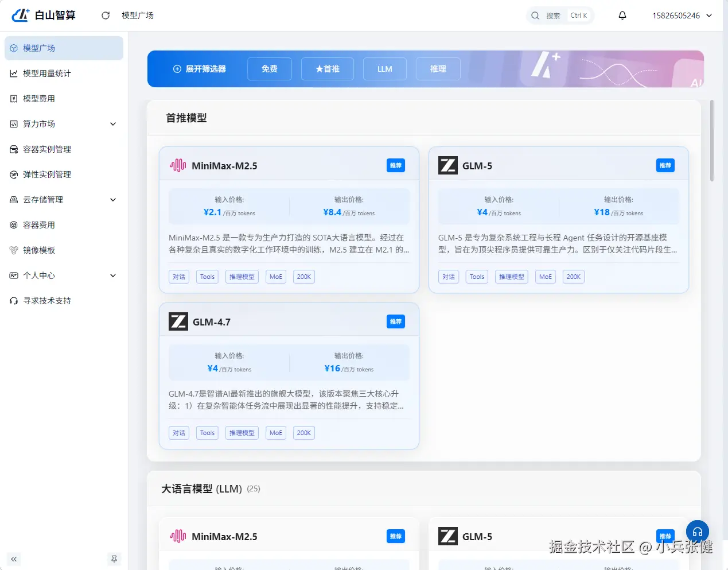Click 200K tag on first GLM-5 card
The width and height of the screenshot is (728, 570).
[x=574, y=277]
